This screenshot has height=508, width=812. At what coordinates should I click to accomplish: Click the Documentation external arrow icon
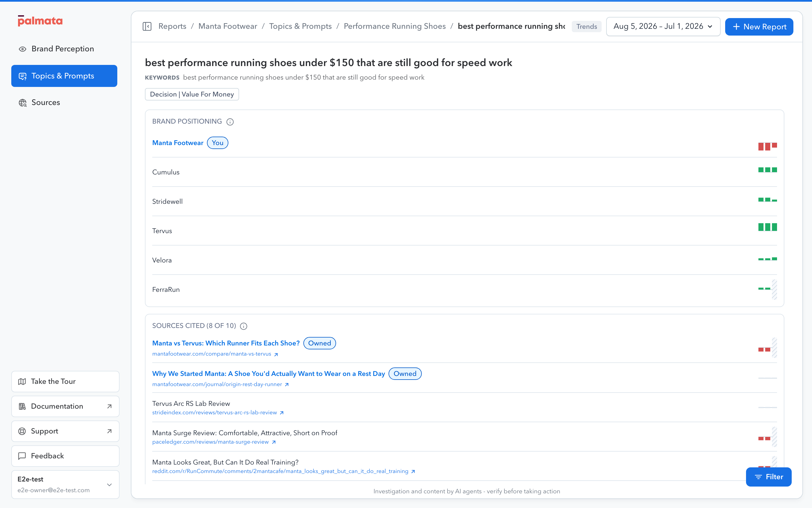tap(109, 406)
